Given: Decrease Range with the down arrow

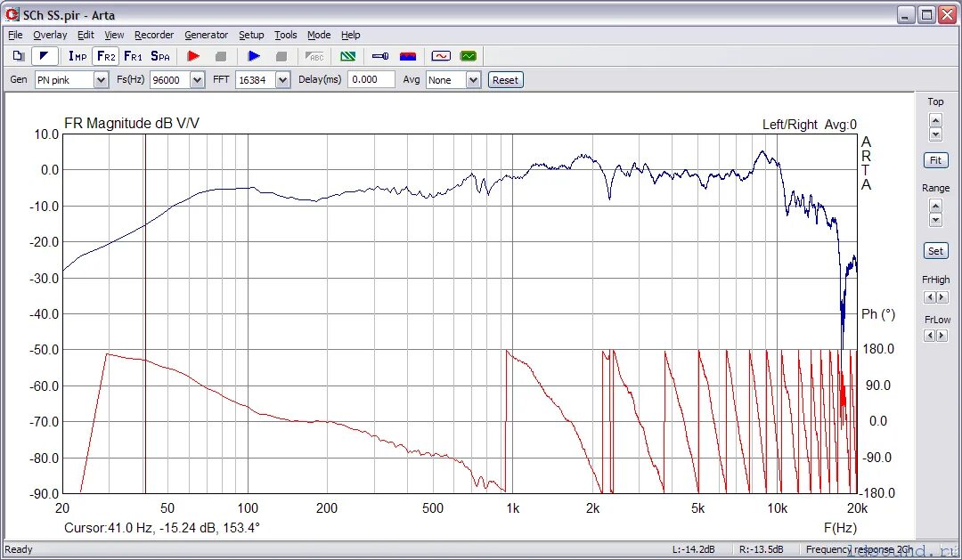Looking at the screenshot, I should click(x=935, y=220).
